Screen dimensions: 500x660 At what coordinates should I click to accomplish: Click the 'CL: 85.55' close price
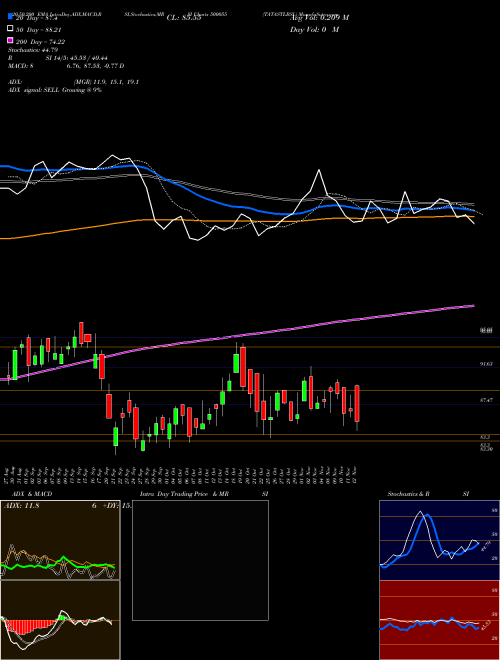click(184, 18)
